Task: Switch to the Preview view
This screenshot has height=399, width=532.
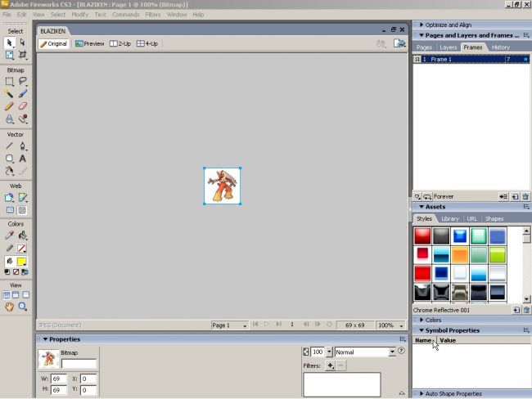Action: pyautogui.click(x=90, y=43)
